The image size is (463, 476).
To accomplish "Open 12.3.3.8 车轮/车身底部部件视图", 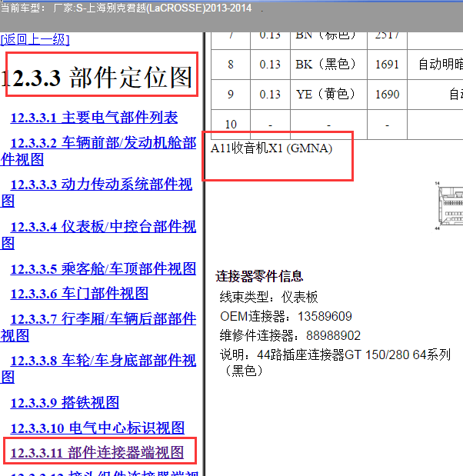I will [x=98, y=368].
